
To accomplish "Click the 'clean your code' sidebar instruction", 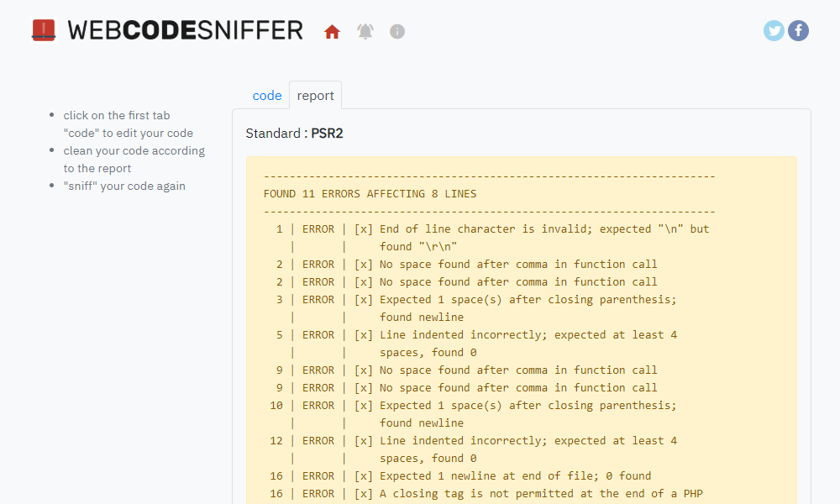I will [134, 159].
